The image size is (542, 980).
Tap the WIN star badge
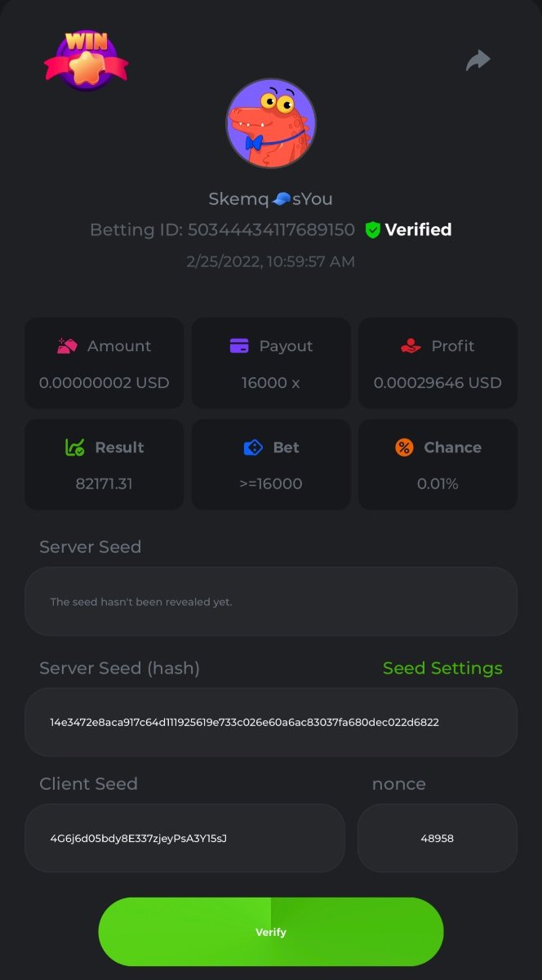[x=86, y=60]
